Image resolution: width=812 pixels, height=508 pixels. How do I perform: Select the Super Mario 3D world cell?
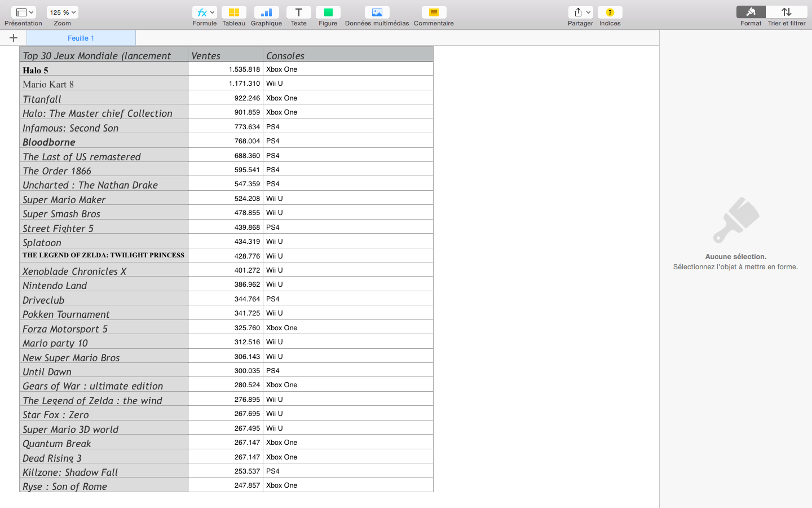[x=104, y=428]
